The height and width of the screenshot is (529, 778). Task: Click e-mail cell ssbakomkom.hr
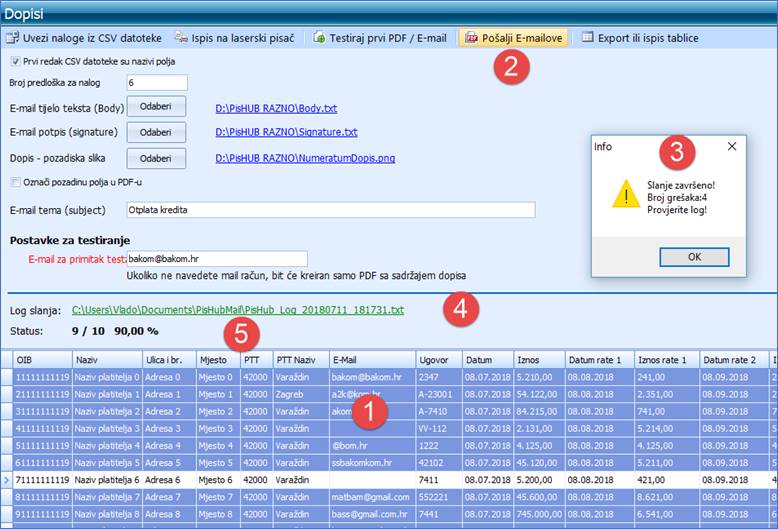click(373, 463)
